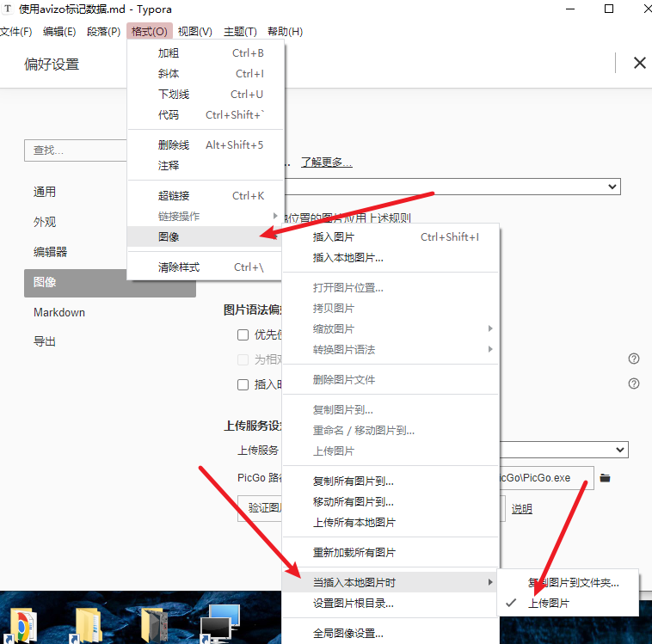The image size is (652, 644).
Task: Insert 超链接 hyperlink
Action: [206, 196]
